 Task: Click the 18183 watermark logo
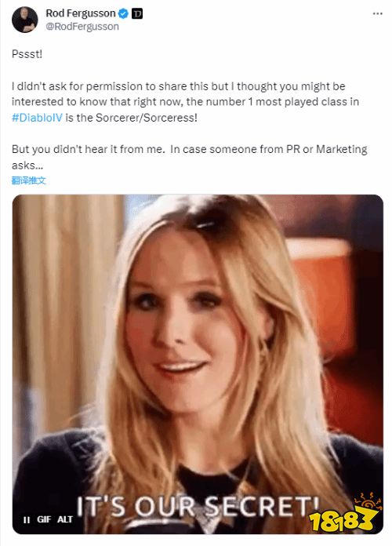pos(344,514)
